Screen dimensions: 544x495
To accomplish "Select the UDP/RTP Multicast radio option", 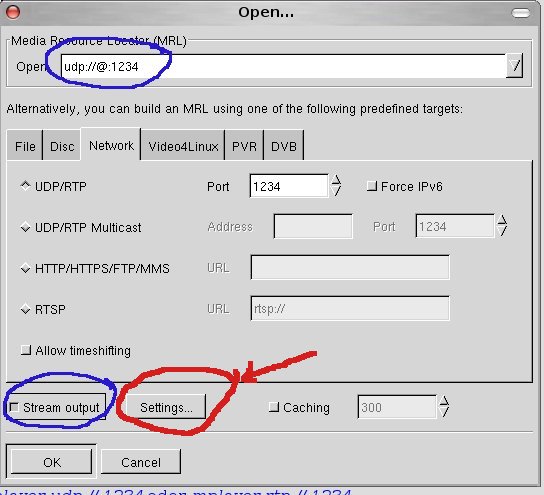I will coord(25,228).
